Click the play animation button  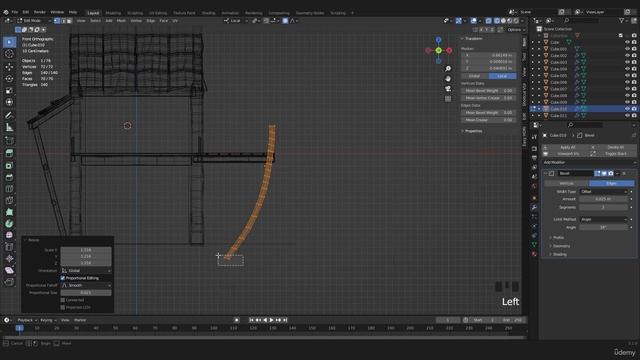coord(271,320)
